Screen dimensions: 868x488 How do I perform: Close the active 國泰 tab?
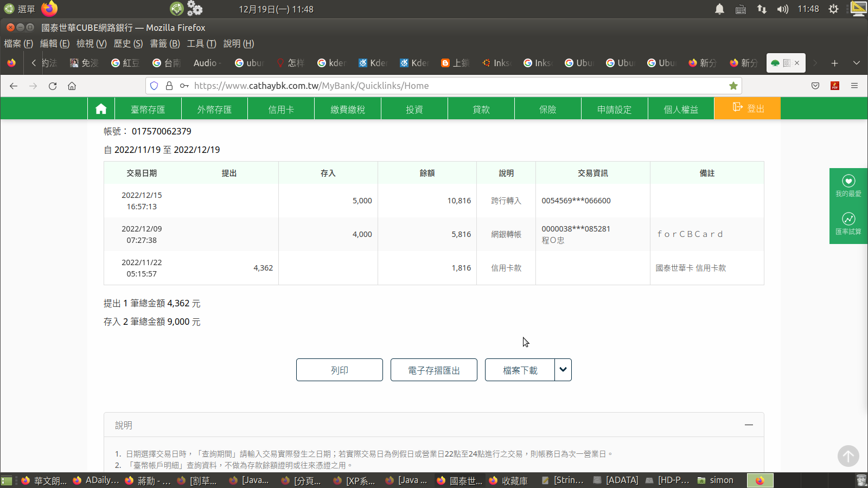tap(797, 63)
